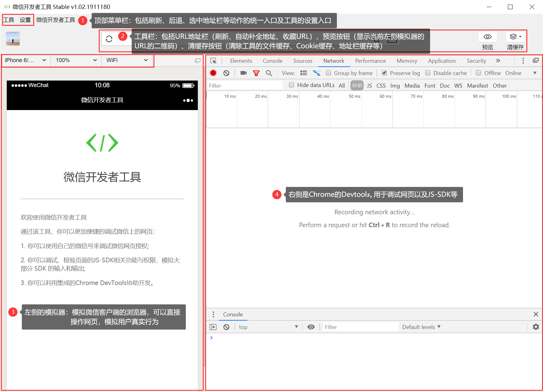The height and width of the screenshot is (392, 543).
Task: Switch to the Security tab
Action: [x=476, y=61]
